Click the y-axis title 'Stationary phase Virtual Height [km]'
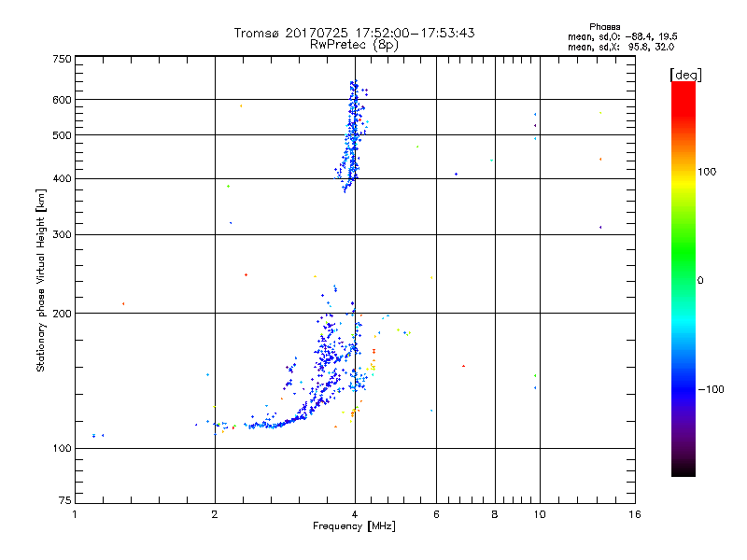 tap(40, 280)
